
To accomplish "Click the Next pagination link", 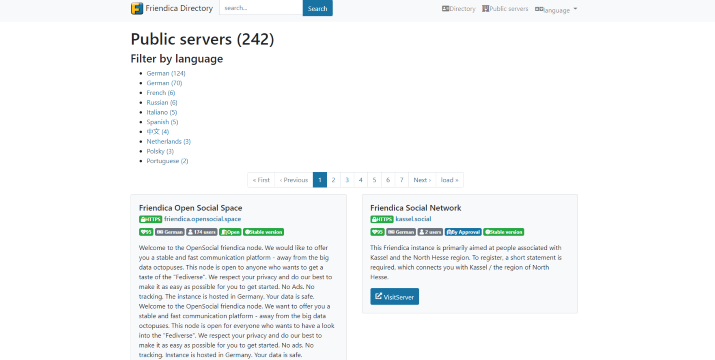I will (x=422, y=180).
